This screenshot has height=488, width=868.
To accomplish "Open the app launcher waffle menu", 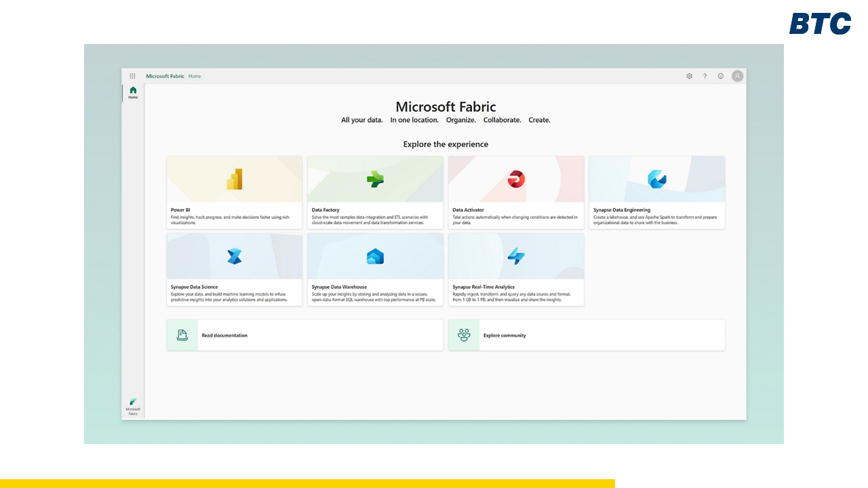I will (x=132, y=76).
